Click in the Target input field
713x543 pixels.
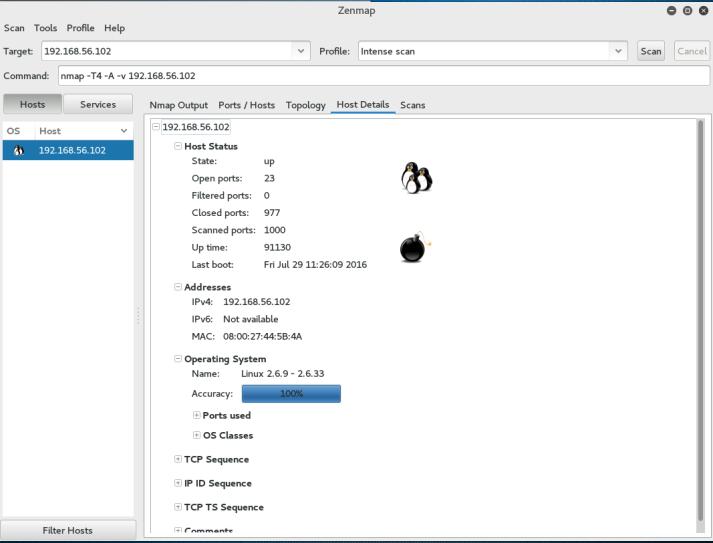pos(167,51)
